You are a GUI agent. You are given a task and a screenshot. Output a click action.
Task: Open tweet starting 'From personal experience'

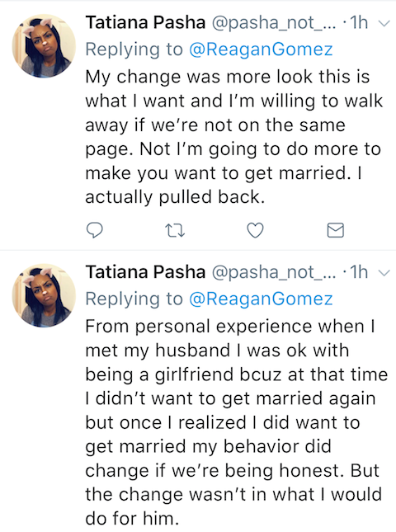(x=237, y=422)
